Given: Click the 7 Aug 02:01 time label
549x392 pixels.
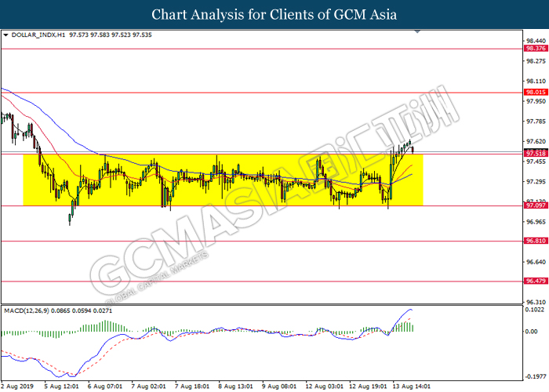Looking at the screenshot, I should 148,387.
